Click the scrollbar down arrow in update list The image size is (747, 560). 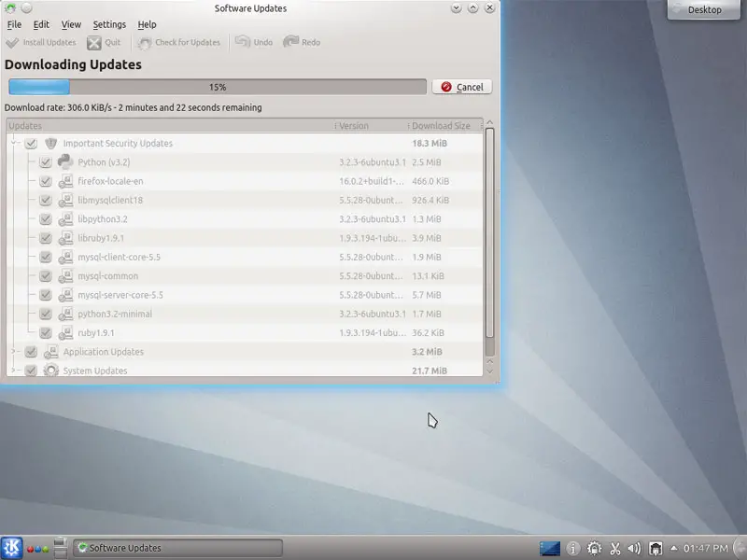click(489, 371)
